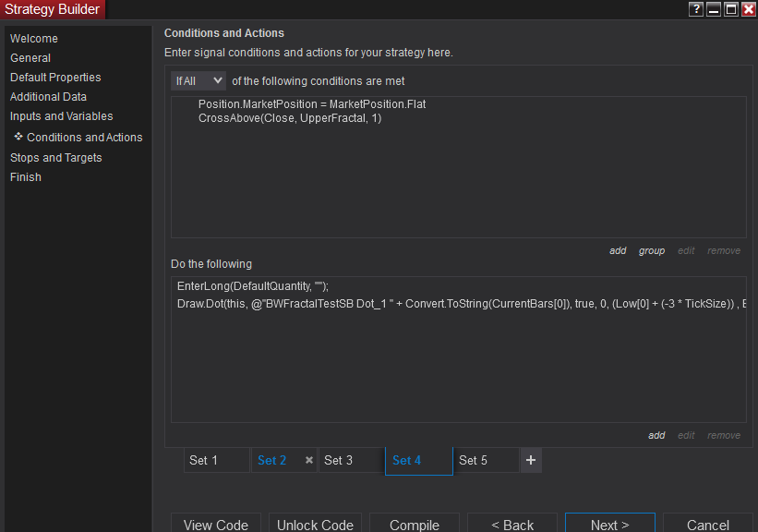
Task: Group the conditions
Action: [x=651, y=250]
